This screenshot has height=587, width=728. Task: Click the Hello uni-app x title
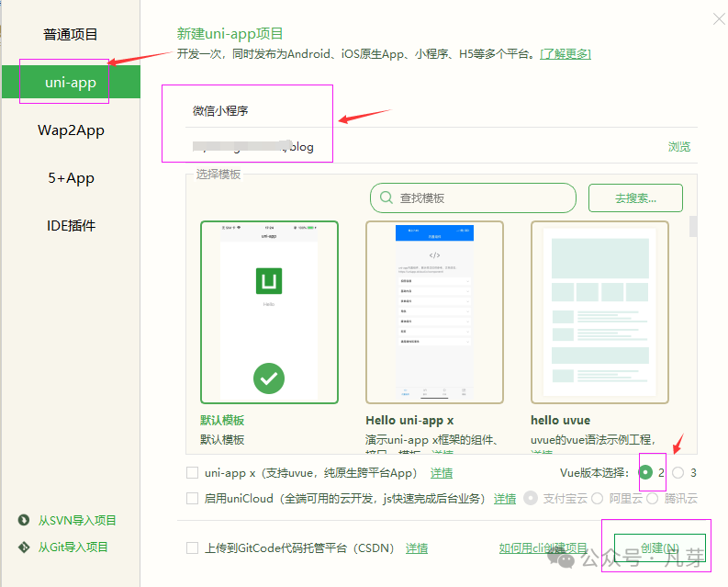pyautogui.click(x=409, y=420)
